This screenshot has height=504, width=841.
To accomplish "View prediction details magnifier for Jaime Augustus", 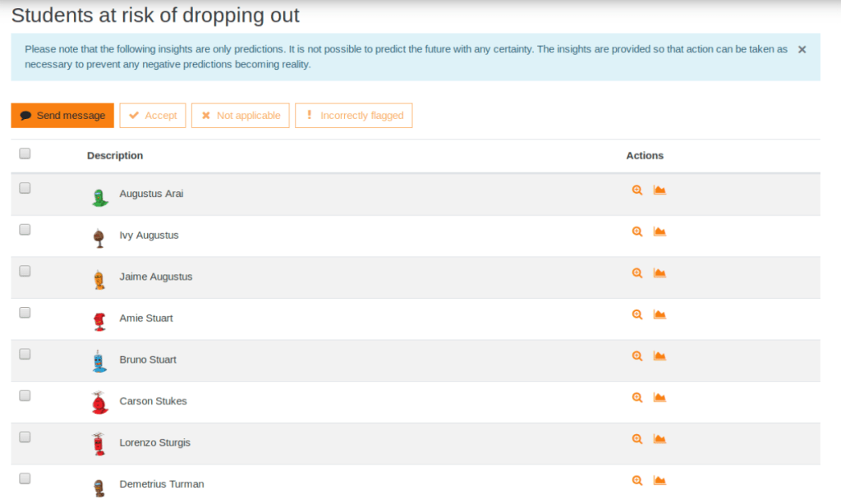I will [636, 273].
